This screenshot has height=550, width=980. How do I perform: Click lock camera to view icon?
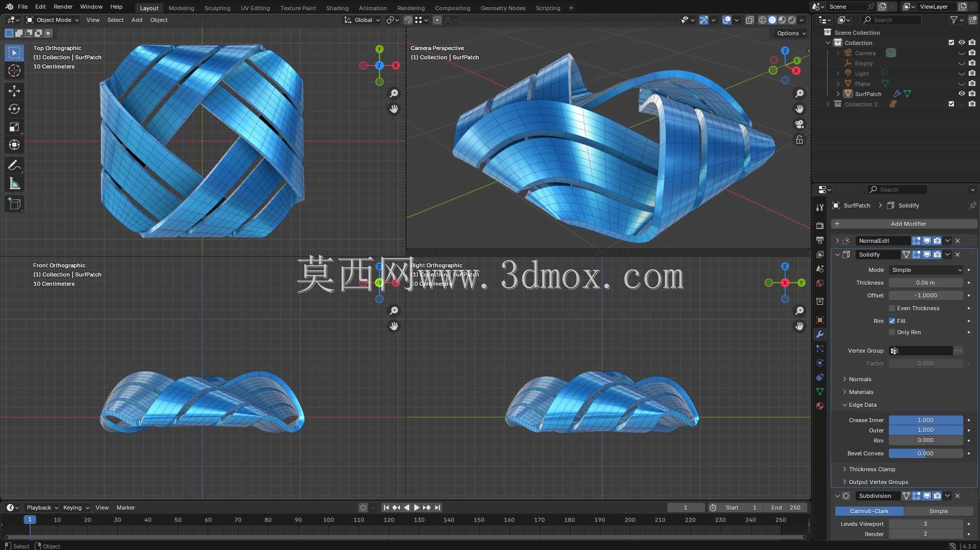coord(799,140)
